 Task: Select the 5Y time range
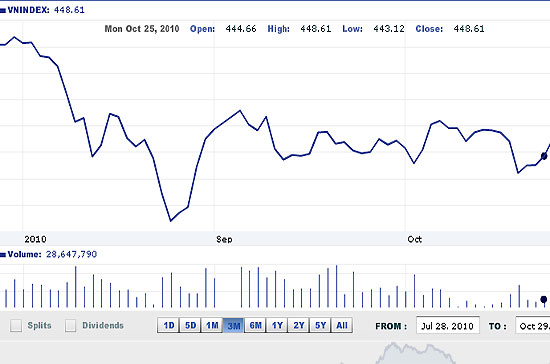coord(321,325)
